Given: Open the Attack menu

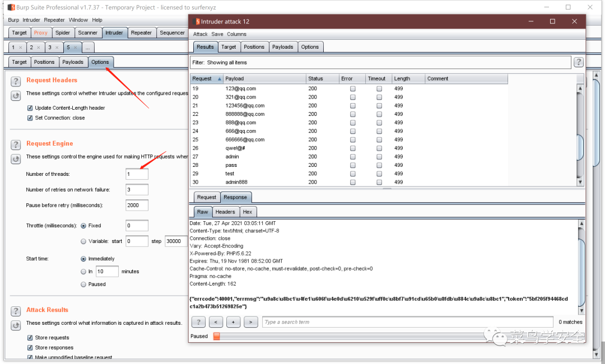Looking at the screenshot, I should point(200,34).
